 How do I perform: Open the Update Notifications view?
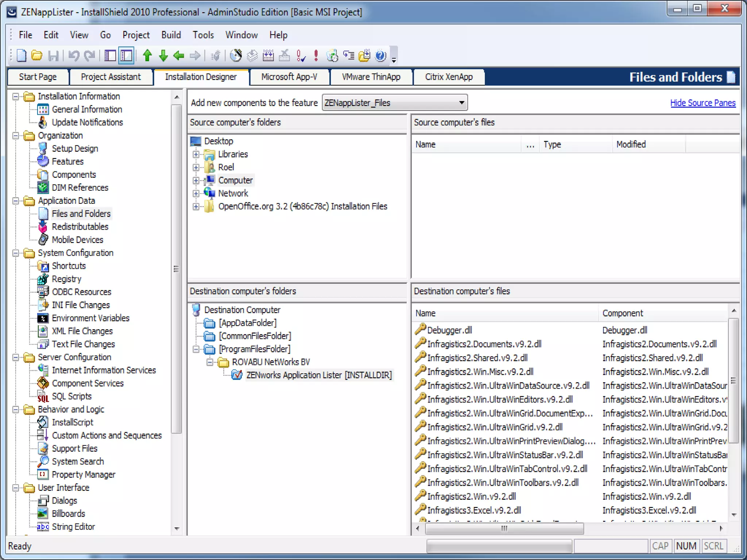tap(87, 122)
